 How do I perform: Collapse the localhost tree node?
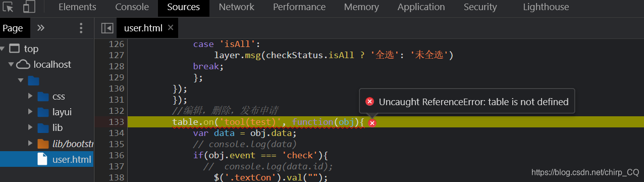(x=11, y=65)
